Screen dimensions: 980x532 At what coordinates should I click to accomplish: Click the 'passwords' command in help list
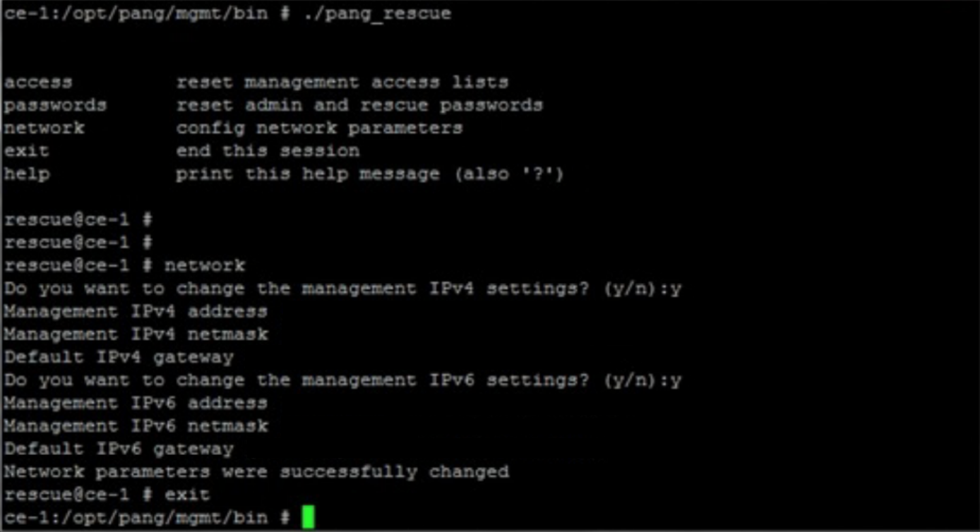click(55, 106)
